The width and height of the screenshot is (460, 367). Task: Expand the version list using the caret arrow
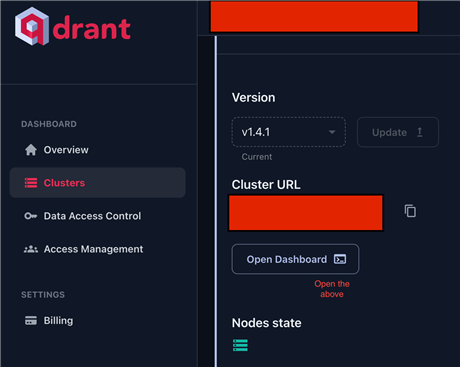click(332, 132)
